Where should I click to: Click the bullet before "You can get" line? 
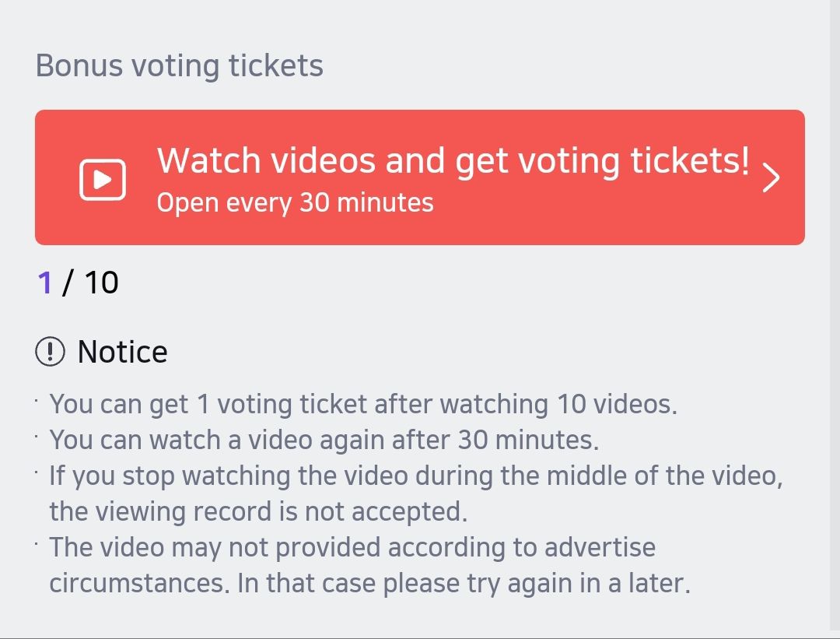pos(37,400)
